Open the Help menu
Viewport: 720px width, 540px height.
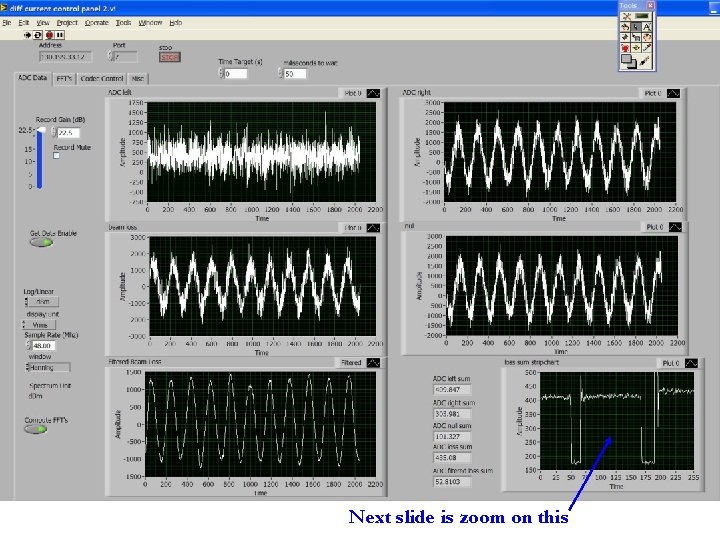click(x=175, y=22)
